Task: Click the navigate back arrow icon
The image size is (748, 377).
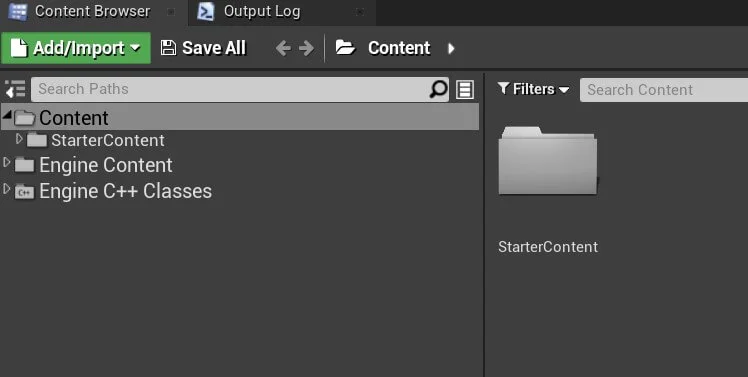Action: click(283, 48)
